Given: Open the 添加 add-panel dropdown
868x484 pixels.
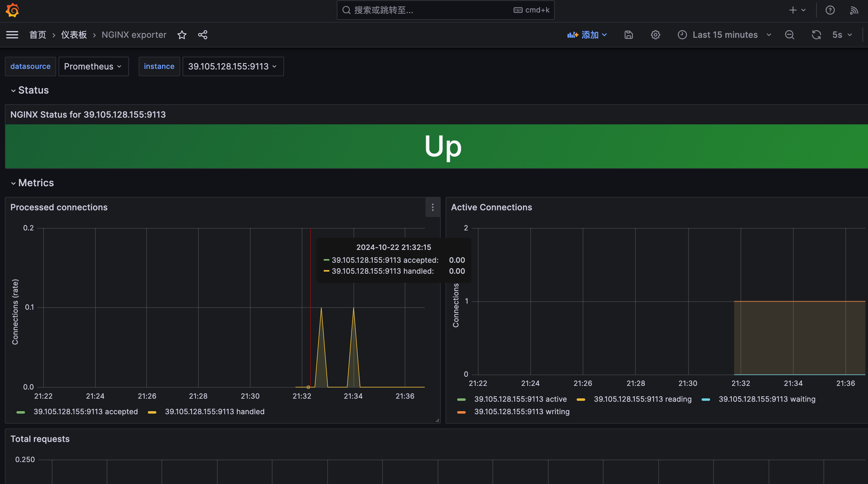Looking at the screenshot, I should point(587,35).
